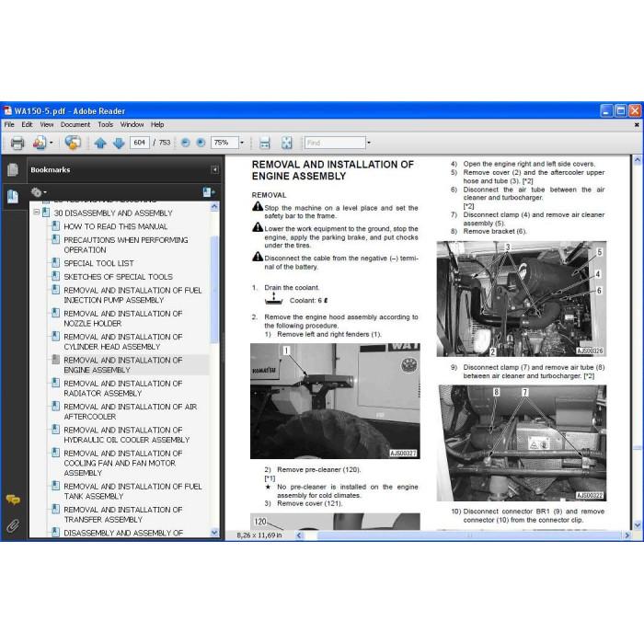Go to next page with down arrow

pyautogui.click(x=119, y=143)
